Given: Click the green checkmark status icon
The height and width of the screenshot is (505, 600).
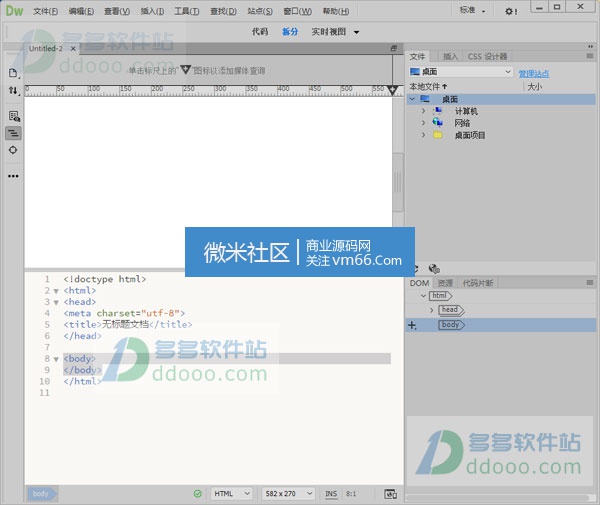Looking at the screenshot, I should click(x=198, y=494).
